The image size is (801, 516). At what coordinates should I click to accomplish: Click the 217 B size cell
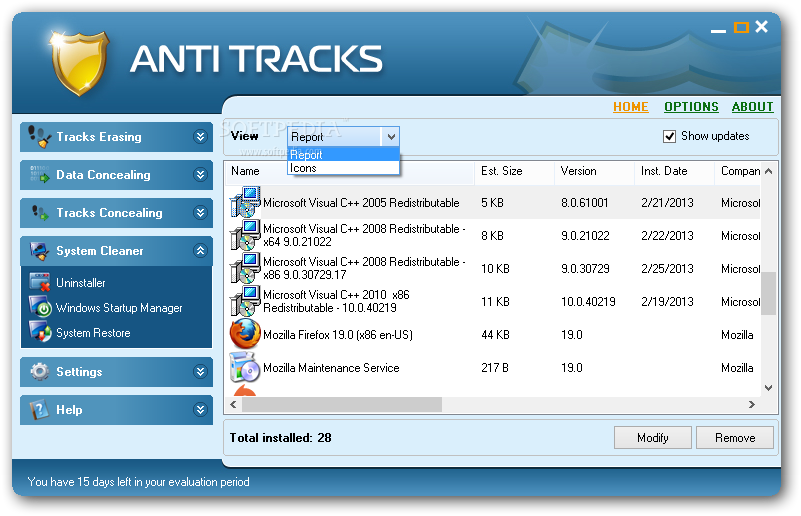click(494, 368)
